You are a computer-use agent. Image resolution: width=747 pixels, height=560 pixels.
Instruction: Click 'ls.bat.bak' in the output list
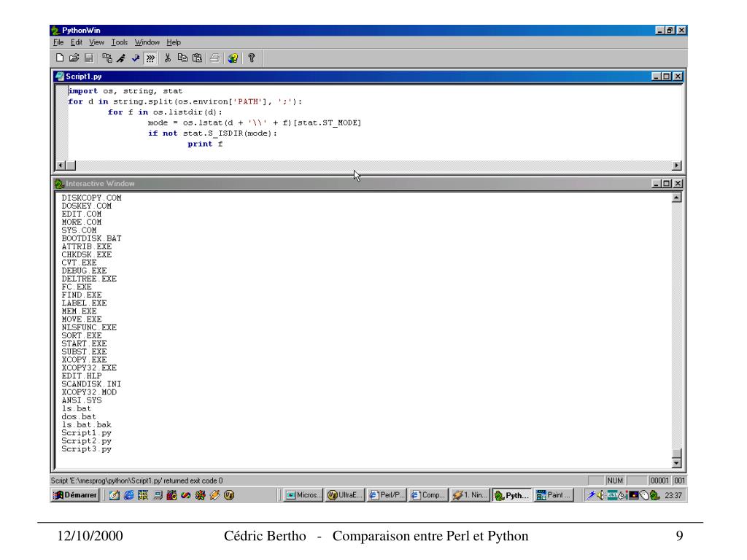click(x=86, y=424)
